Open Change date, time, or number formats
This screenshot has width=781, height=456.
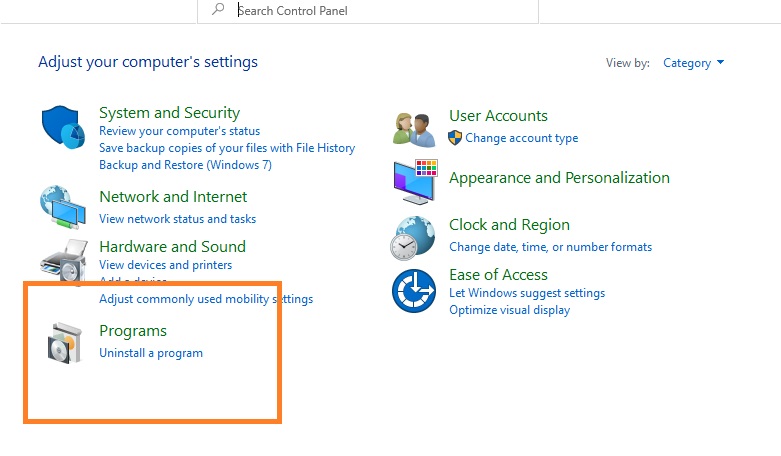[550, 247]
